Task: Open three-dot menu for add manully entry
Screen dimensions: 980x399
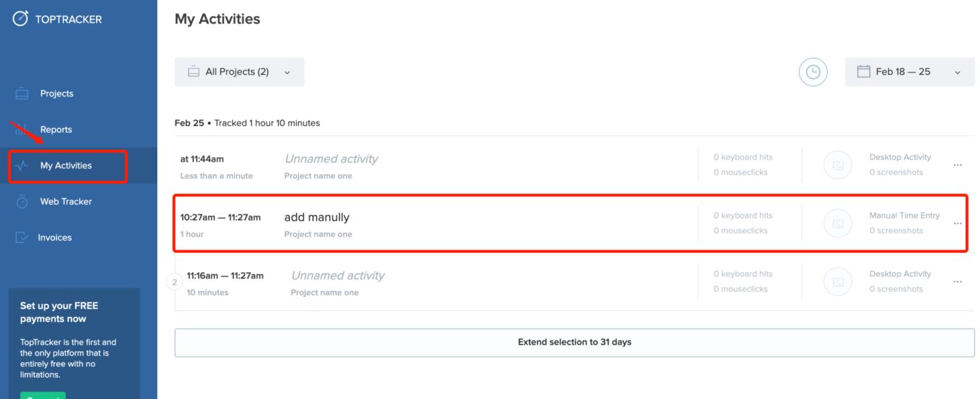Action: click(958, 224)
